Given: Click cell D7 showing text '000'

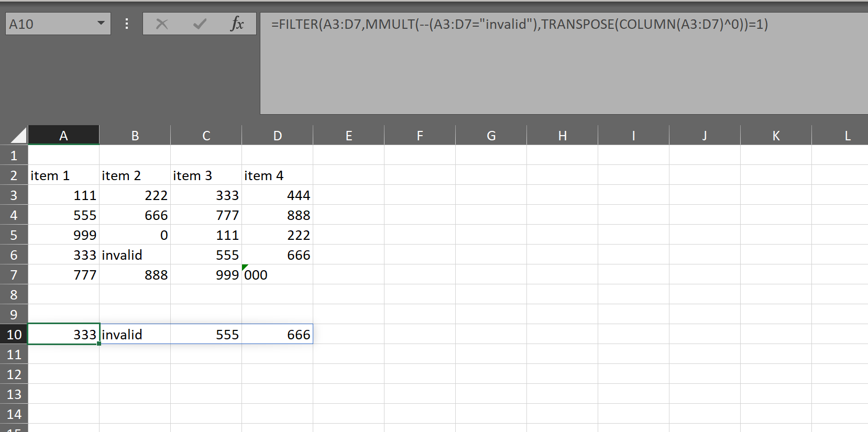Looking at the screenshot, I should pyautogui.click(x=278, y=274).
